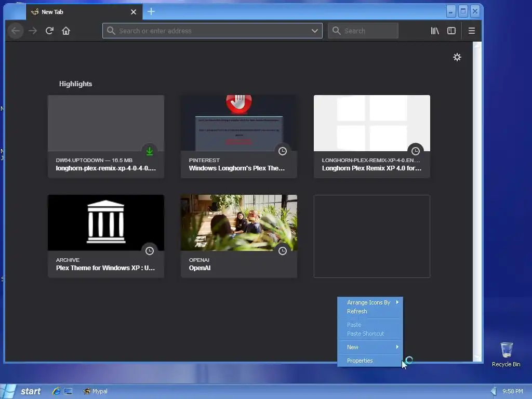Screen dimensions: 532x399
Task: Open the OpenAI highlight card
Action: (x=239, y=236)
